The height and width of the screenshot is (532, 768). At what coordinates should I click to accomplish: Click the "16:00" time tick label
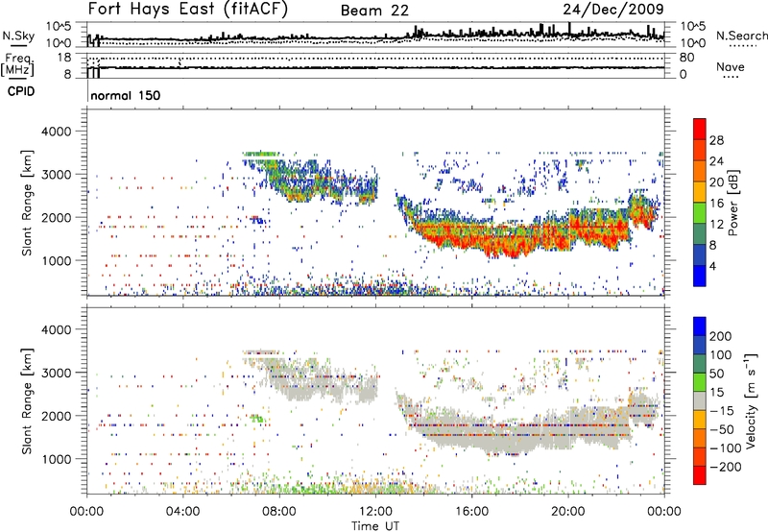coord(471,512)
